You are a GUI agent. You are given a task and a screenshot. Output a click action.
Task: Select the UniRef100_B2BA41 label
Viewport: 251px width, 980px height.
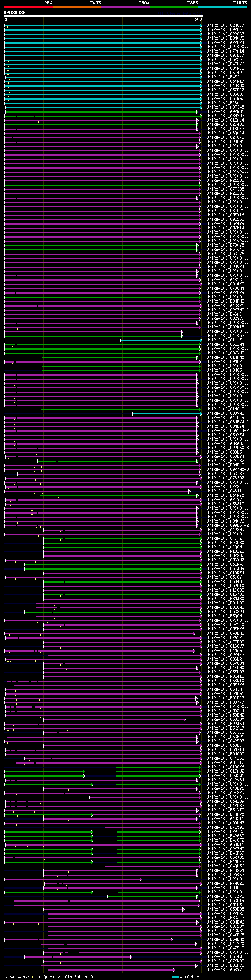point(225,103)
